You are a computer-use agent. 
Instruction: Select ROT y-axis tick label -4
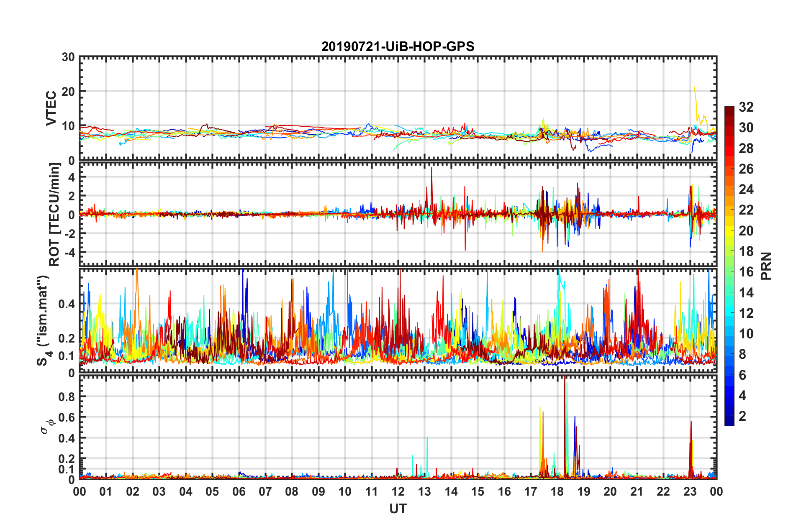point(70,253)
